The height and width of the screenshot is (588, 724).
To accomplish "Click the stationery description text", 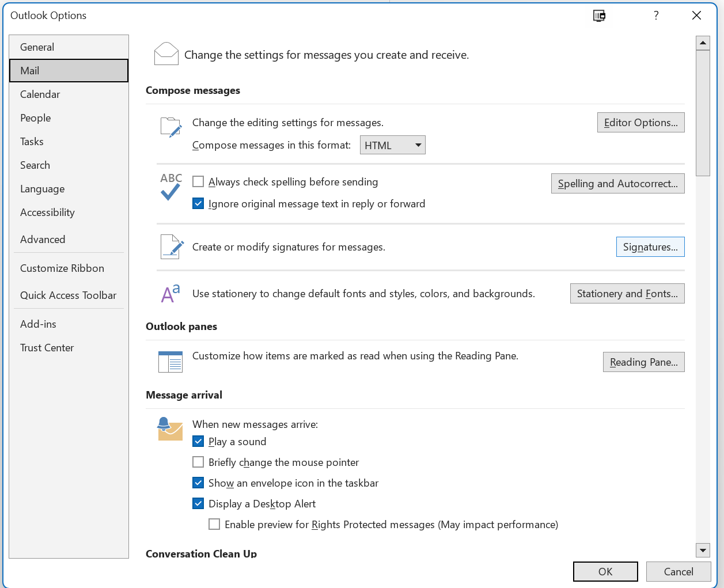I will [363, 294].
